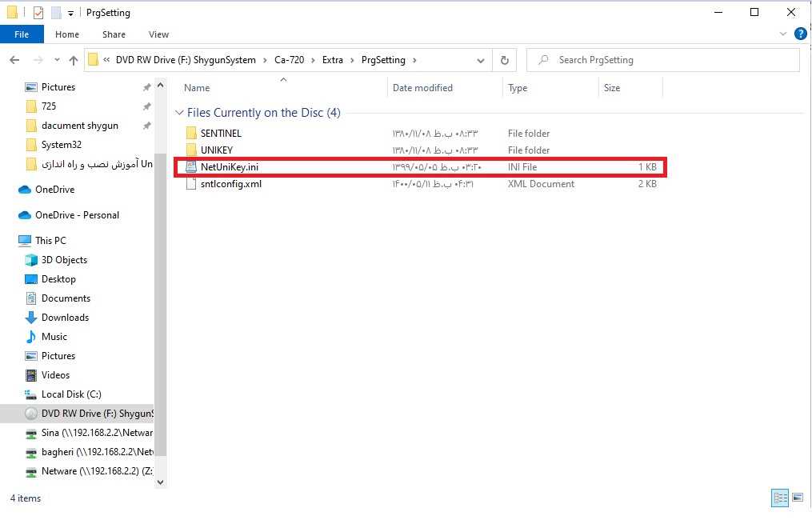This screenshot has width=812, height=520.
Task: Expand the ribbon with the chevron
Action: 783,34
